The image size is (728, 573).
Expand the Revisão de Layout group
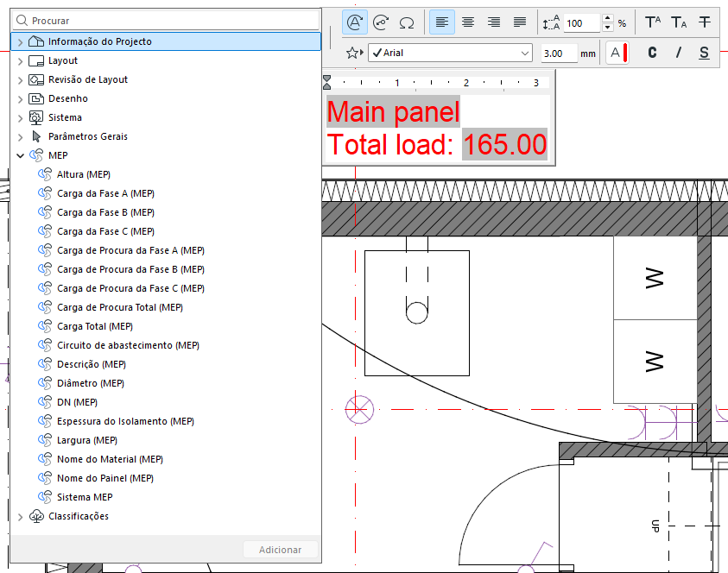pos(20,79)
